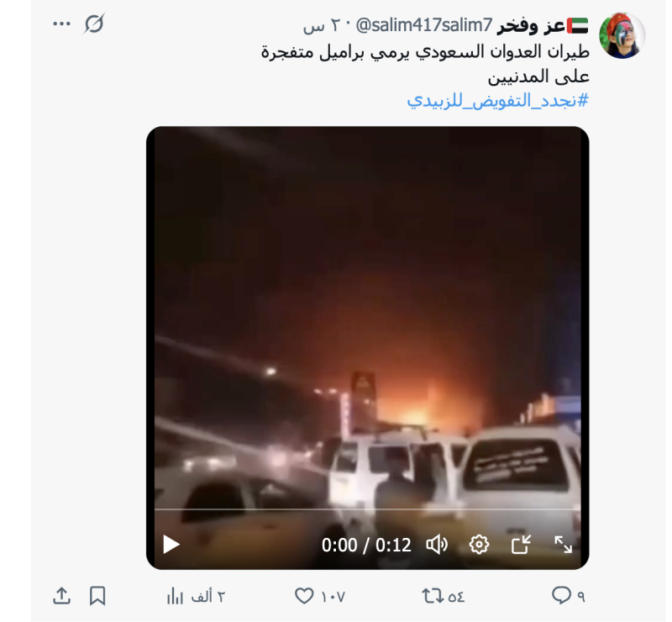
Task: Enter fullscreen with the expand arrows icon
Action: click(x=563, y=545)
